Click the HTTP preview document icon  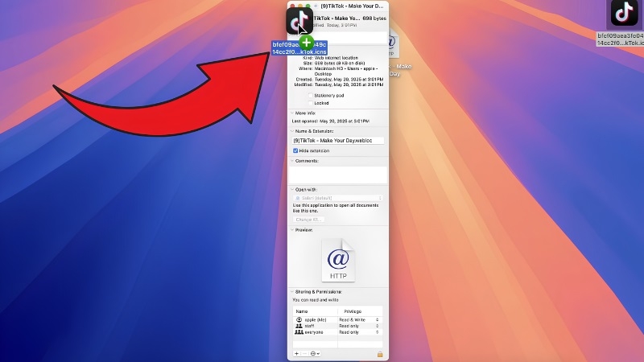[338, 260]
